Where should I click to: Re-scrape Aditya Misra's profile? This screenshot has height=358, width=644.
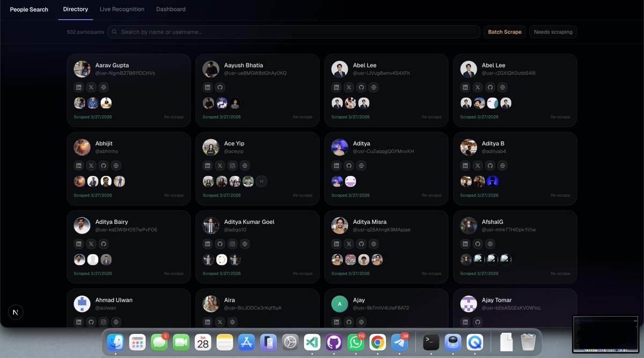click(x=431, y=274)
